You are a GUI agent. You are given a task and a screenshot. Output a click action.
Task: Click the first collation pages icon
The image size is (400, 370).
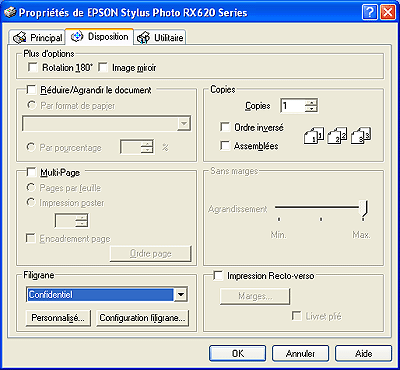point(313,136)
